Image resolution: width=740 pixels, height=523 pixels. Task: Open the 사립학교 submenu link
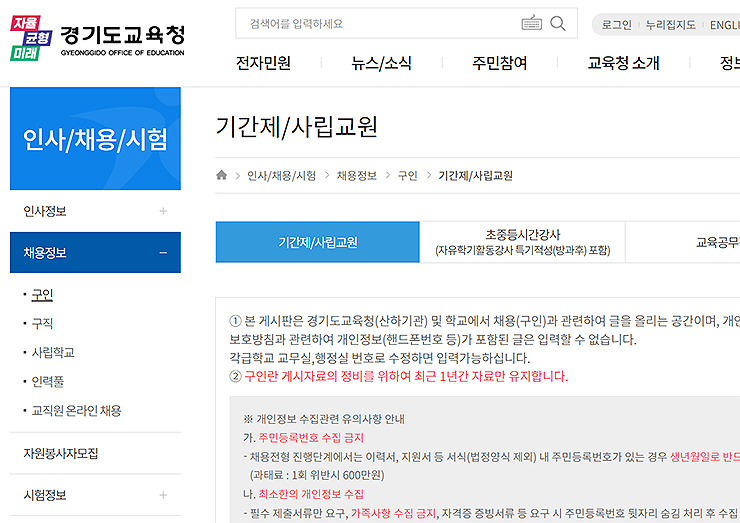tap(53, 353)
